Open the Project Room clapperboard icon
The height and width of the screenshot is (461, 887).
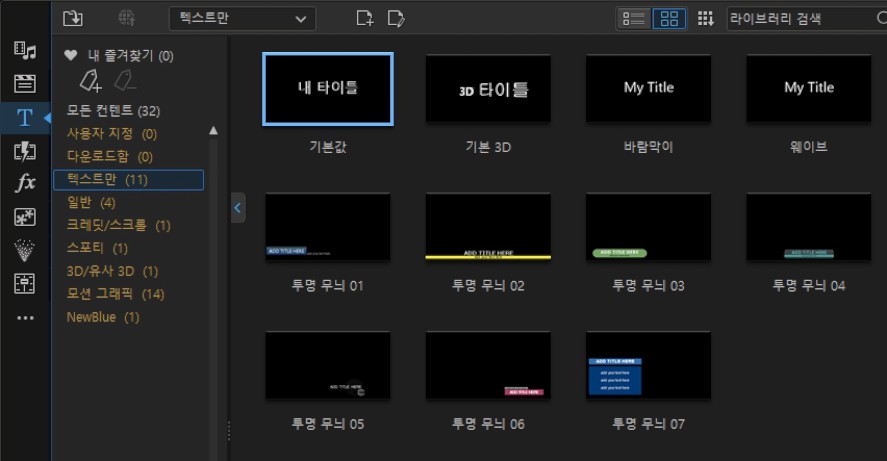(x=25, y=84)
